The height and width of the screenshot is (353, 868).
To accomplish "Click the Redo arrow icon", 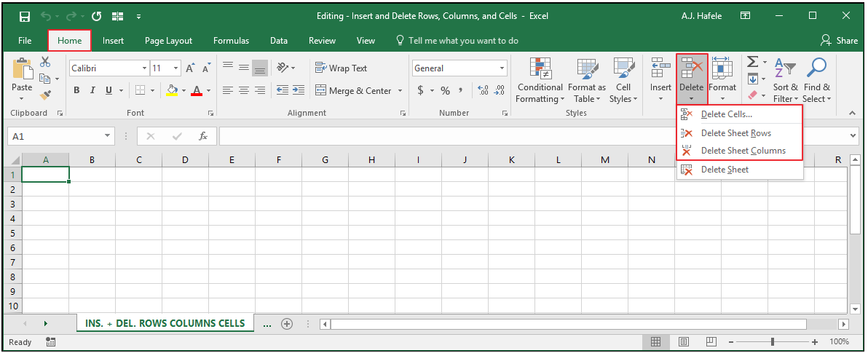I will [x=73, y=17].
